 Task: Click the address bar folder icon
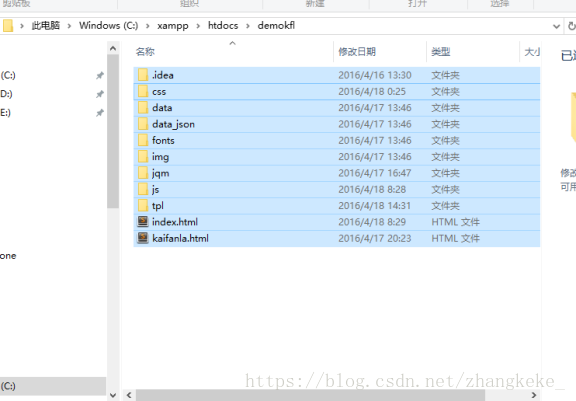pos(8,26)
